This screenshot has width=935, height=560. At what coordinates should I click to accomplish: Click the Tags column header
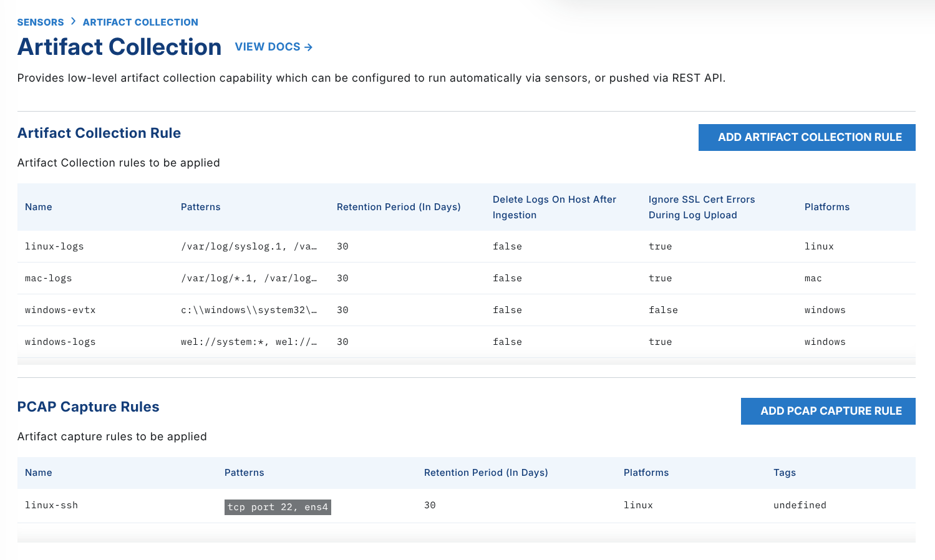[784, 473]
